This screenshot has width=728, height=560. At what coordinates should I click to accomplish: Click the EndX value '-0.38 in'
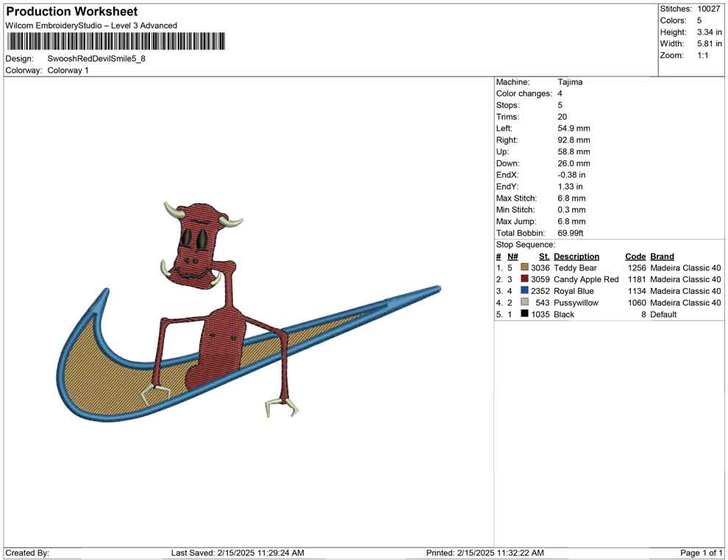571,175
